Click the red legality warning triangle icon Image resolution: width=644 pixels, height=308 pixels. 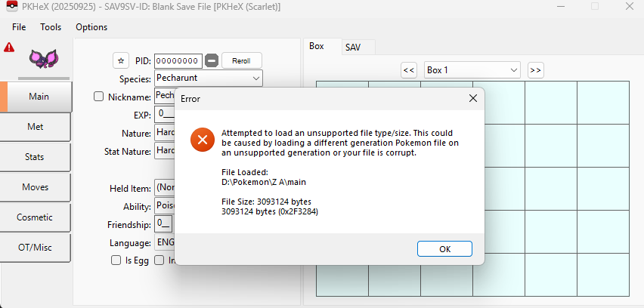pyautogui.click(x=9, y=47)
